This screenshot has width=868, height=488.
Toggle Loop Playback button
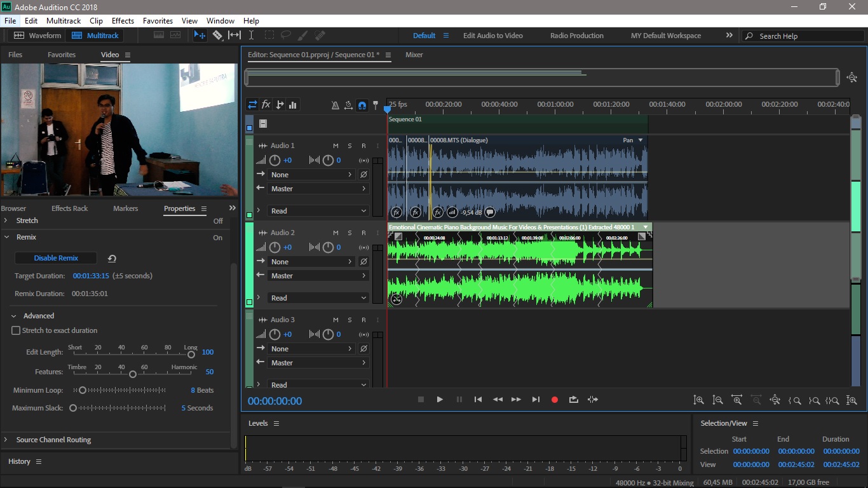pos(574,400)
